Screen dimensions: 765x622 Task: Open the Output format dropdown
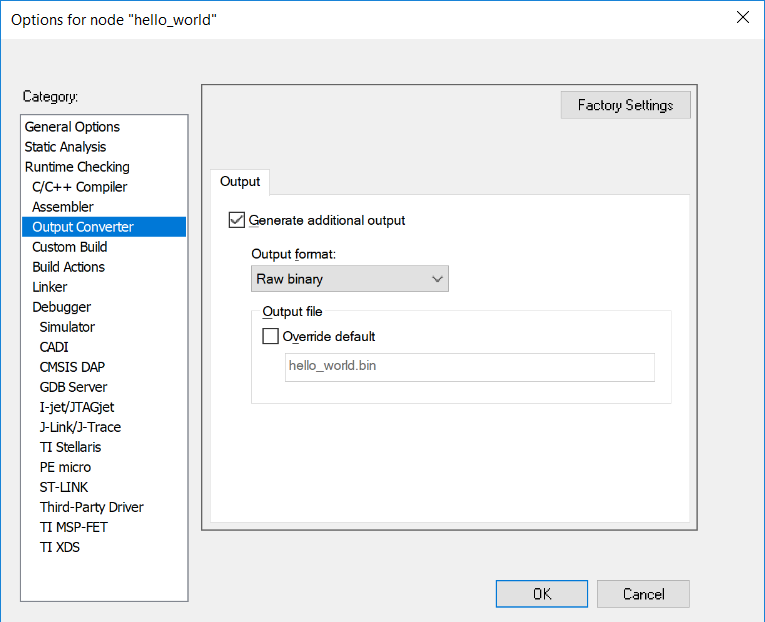(x=349, y=279)
